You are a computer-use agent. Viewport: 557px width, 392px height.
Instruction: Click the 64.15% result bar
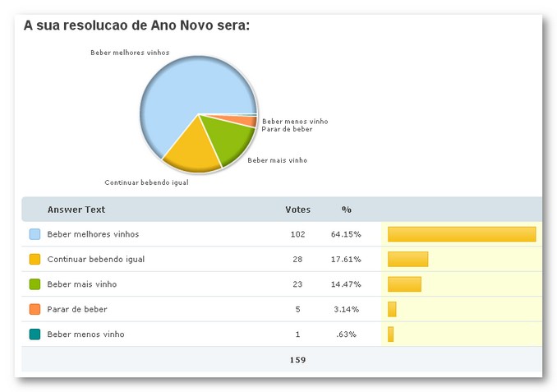tap(461, 234)
